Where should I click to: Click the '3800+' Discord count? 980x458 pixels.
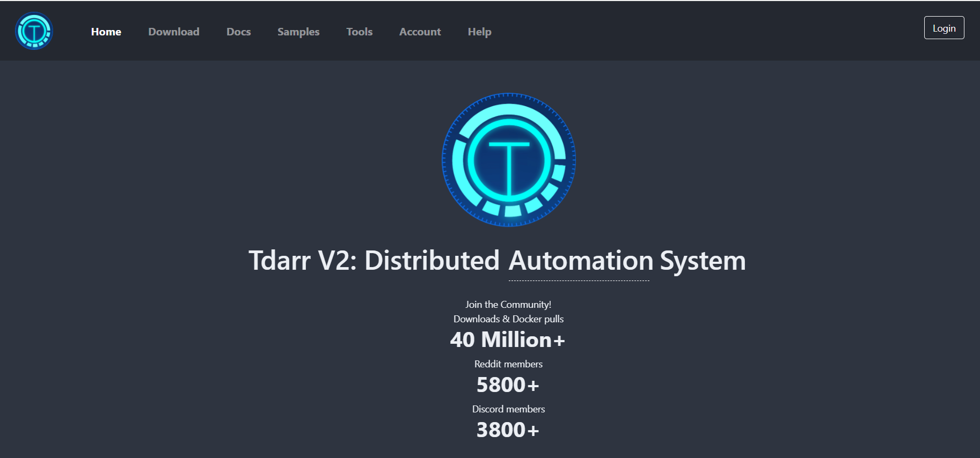point(508,430)
